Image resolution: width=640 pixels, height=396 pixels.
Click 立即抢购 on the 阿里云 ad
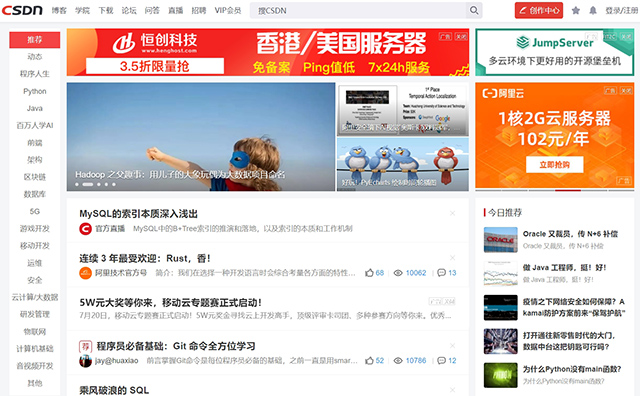pos(554,165)
